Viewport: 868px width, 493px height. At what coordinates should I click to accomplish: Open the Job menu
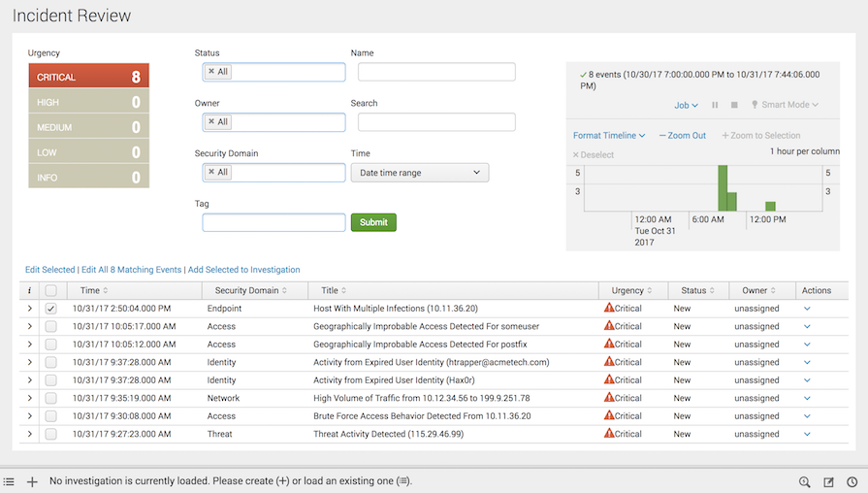coord(686,105)
